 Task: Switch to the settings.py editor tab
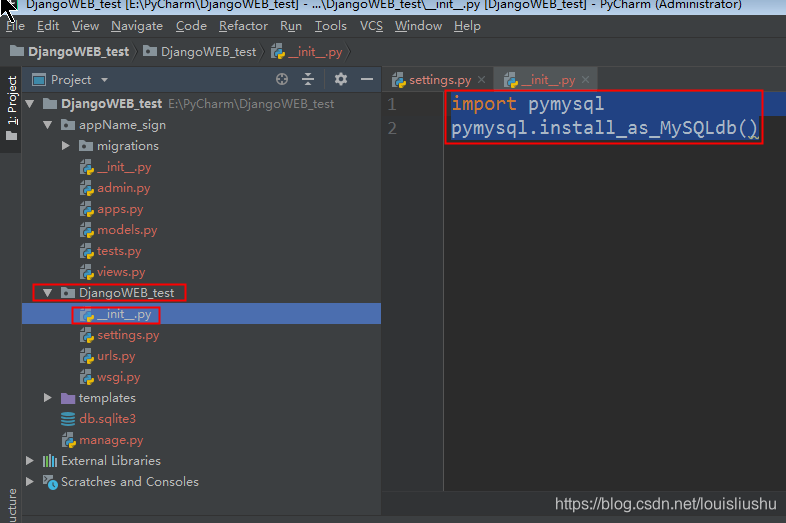coord(439,80)
